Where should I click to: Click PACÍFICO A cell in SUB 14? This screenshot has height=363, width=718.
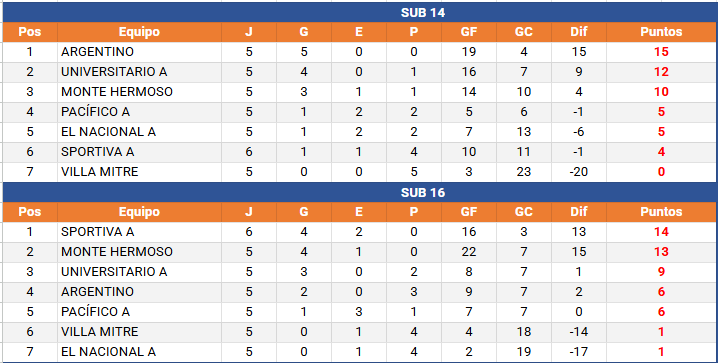click(139, 112)
